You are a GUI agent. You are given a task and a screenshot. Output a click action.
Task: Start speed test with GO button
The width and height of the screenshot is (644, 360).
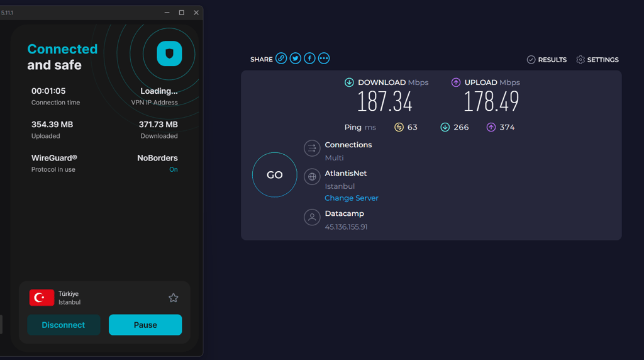pyautogui.click(x=274, y=175)
